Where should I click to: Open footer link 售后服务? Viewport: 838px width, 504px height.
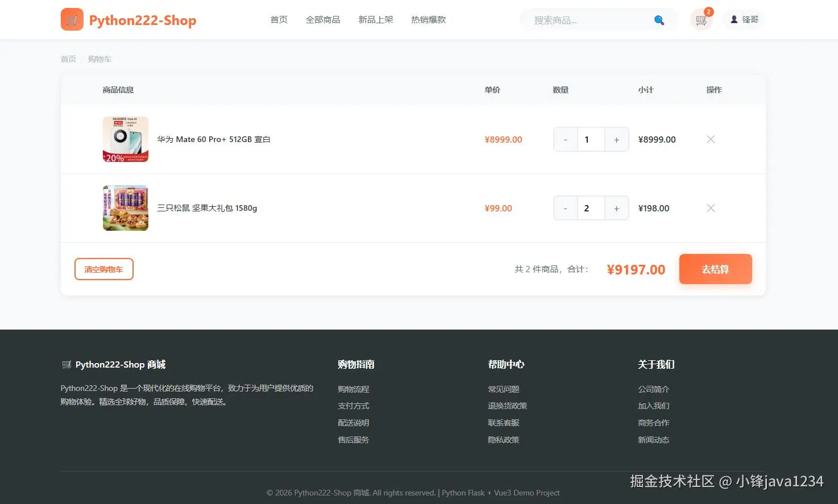point(354,440)
